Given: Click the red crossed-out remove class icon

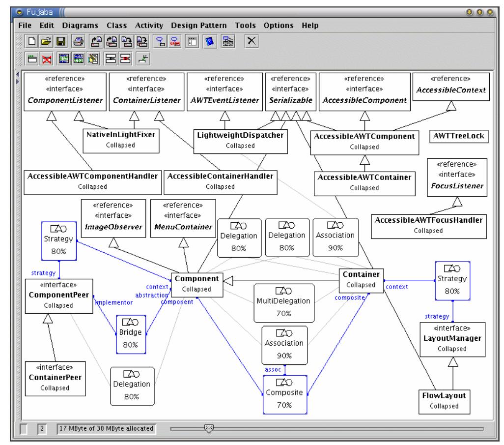Looking at the screenshot, I should (47, 59).
